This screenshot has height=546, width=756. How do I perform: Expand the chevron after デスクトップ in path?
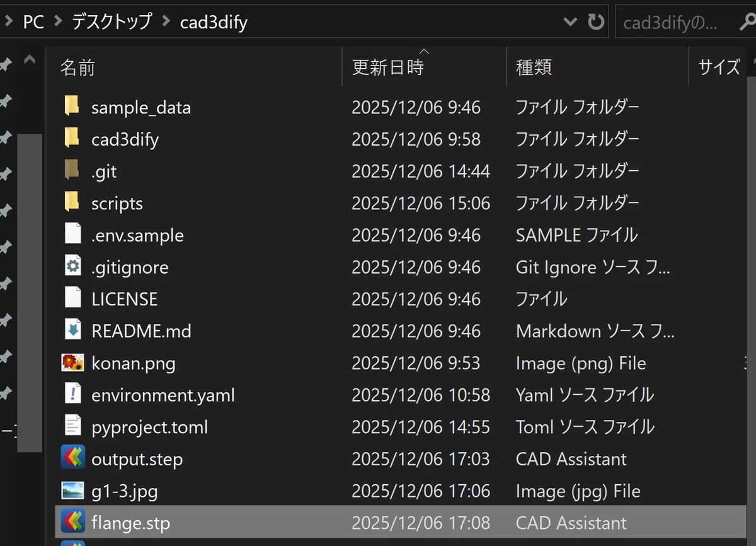[x=166, y=22]
